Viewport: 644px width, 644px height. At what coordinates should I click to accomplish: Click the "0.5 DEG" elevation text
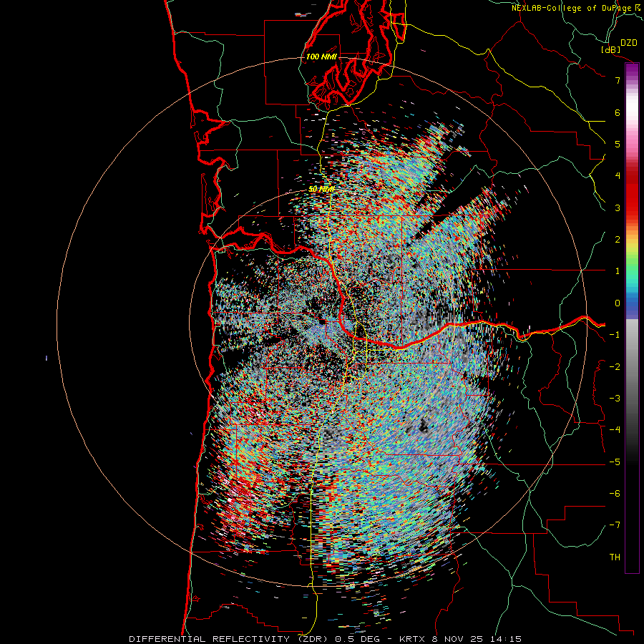pos(358,639)
